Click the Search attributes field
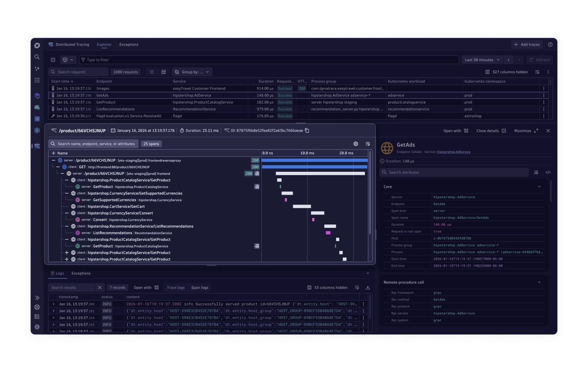Screen dimensions: 588x373 (454, 172)
